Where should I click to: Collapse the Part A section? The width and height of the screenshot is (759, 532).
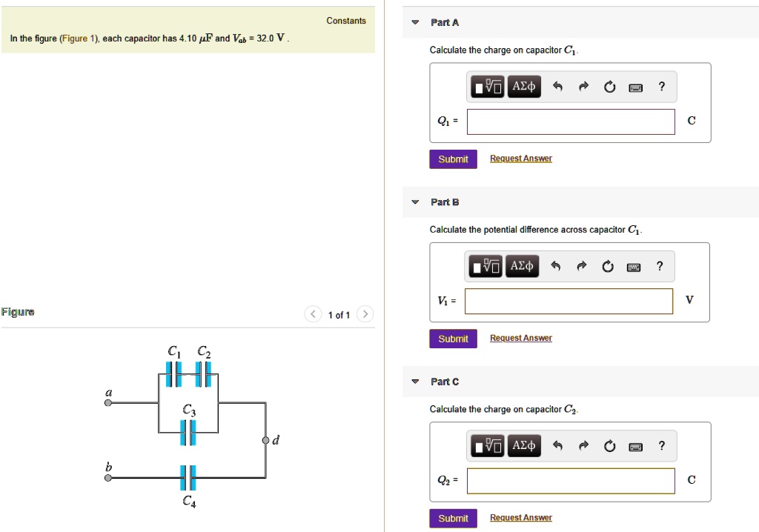[x=414, y=22]
